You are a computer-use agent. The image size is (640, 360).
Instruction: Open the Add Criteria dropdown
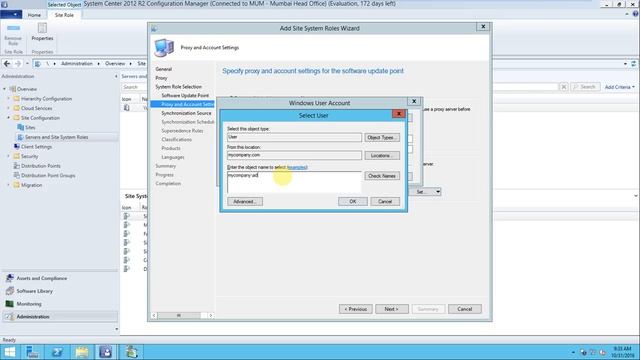[620, 87]
